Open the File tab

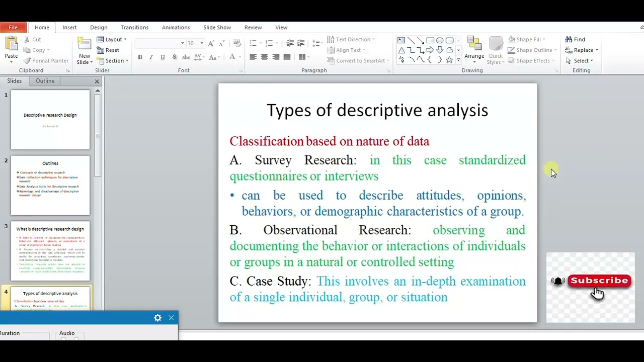pos(13,27)
